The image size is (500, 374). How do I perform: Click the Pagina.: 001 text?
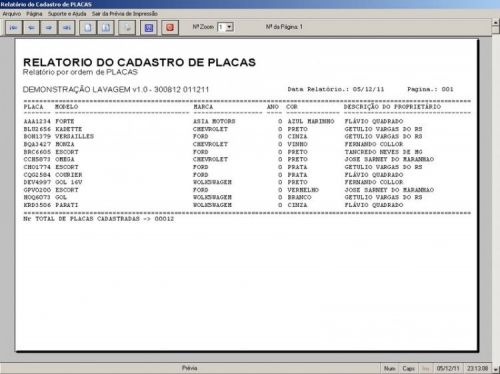click(430, 89)
